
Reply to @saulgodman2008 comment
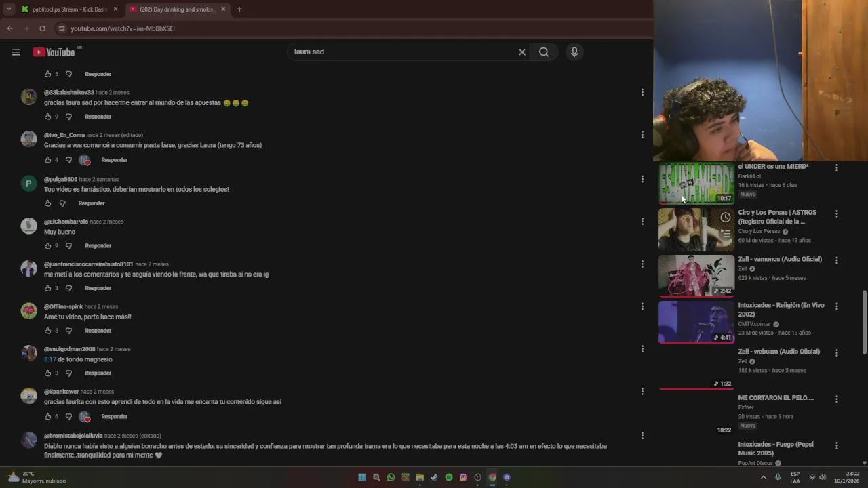pyautogui.click(x=98, y=373)
